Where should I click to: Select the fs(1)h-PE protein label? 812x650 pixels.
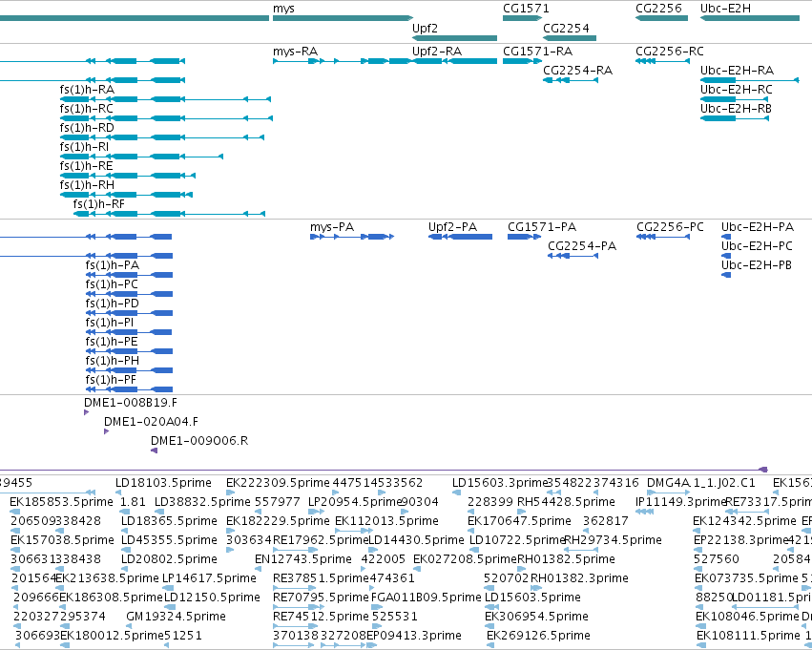(112, 343)
